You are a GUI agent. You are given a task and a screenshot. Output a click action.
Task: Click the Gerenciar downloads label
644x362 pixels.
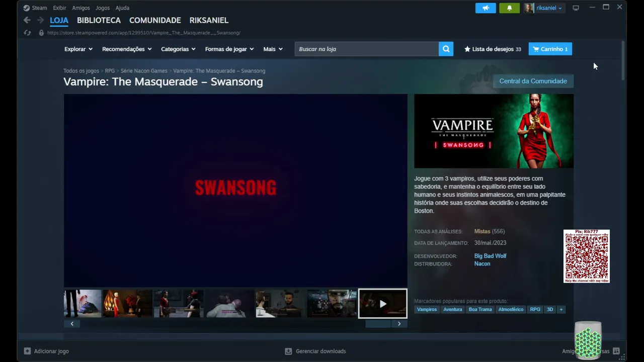(320, 351)
